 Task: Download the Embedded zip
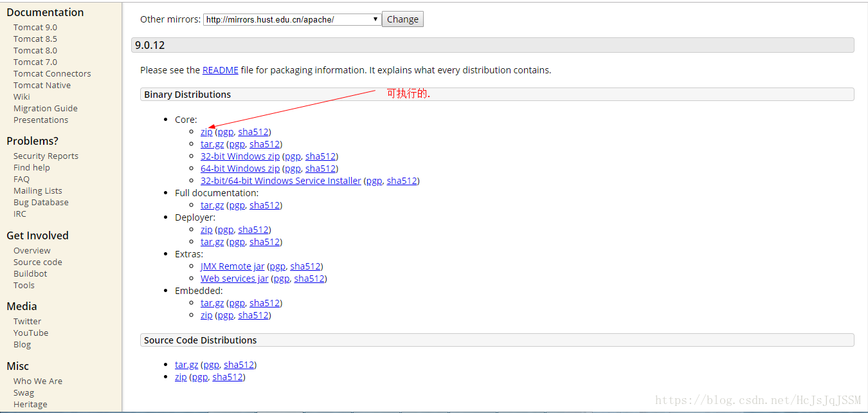tap(206, 315)
